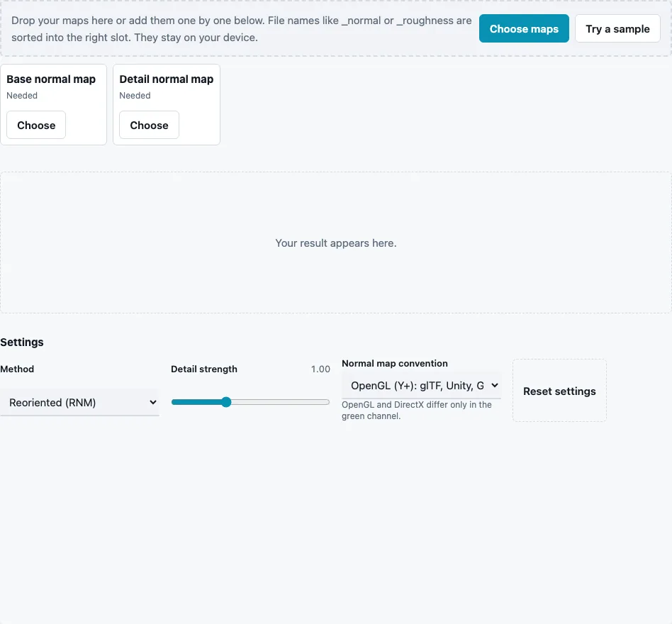Screen dimensions: 672x624
Task: Click the Method label
Action: (x=17, y=369)
